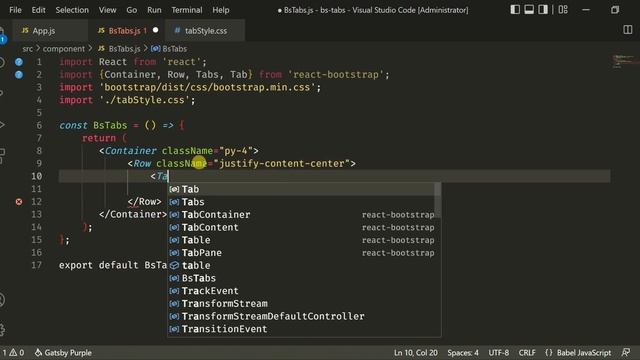Open the View menu
The image size is (640, 360).
107,10
